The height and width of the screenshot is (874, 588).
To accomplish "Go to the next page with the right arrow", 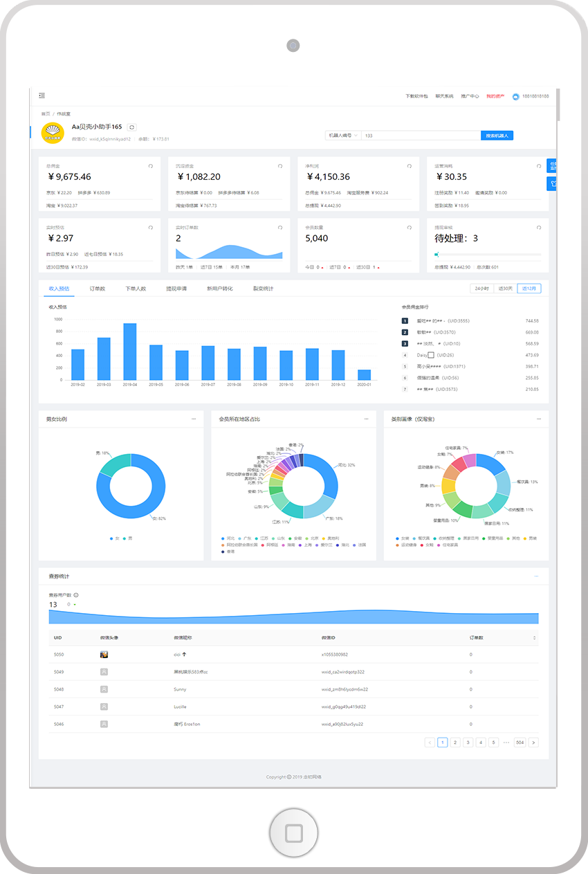I will coord(533,743).
